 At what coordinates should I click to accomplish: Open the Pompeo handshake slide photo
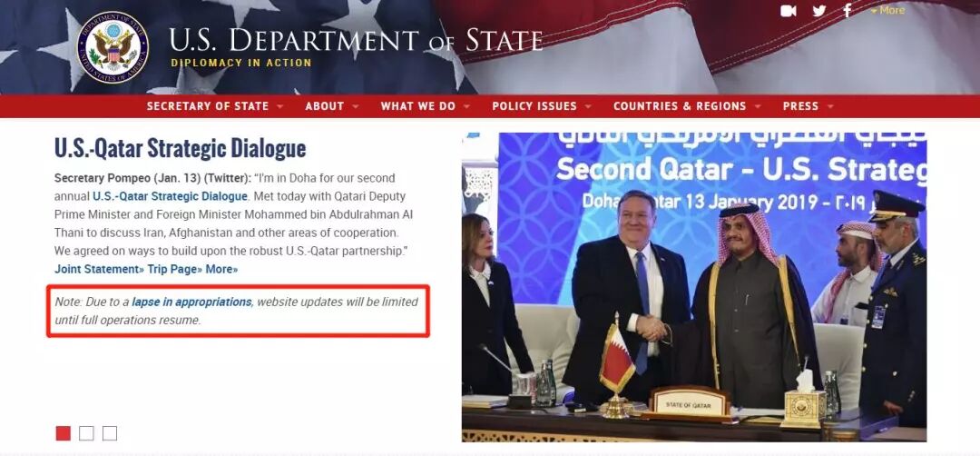pos(694,287)
